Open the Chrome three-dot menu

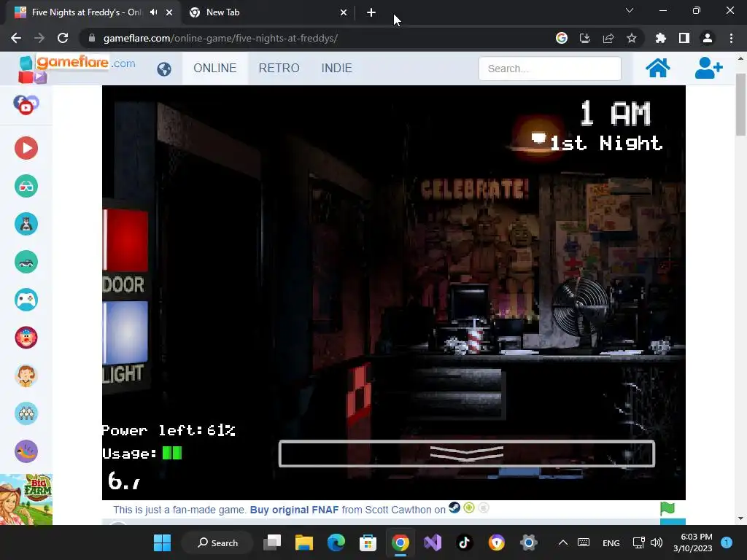tap(731, 38)
